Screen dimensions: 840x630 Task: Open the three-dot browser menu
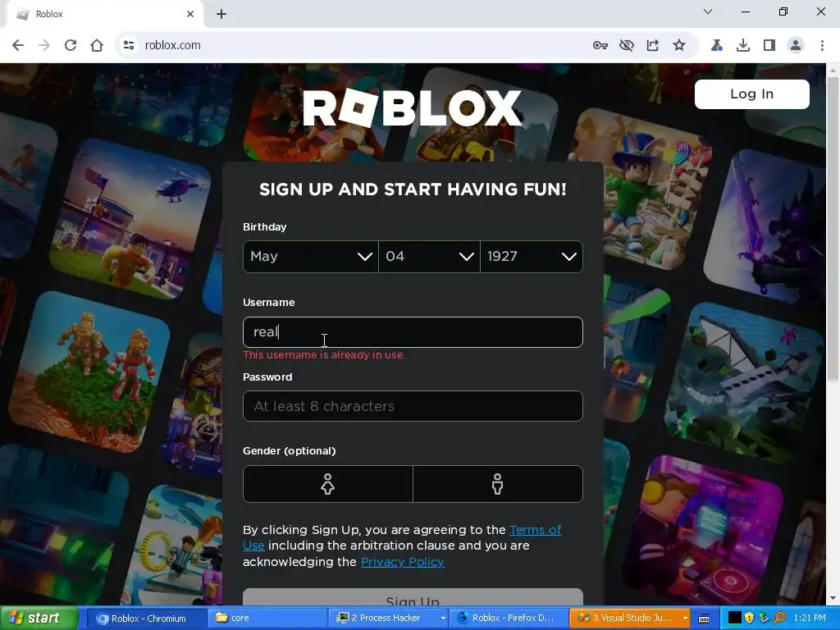click(x=822, y=46)
